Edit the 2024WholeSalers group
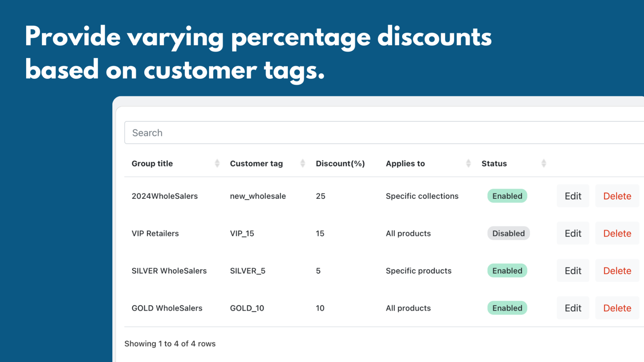The image size is (644, 362). (x=573, y=196)
